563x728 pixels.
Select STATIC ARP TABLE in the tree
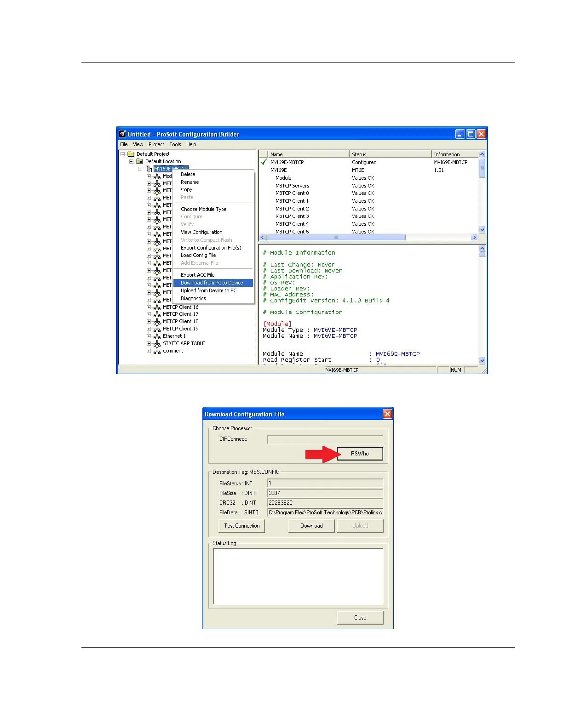click(x=184, y=343)
